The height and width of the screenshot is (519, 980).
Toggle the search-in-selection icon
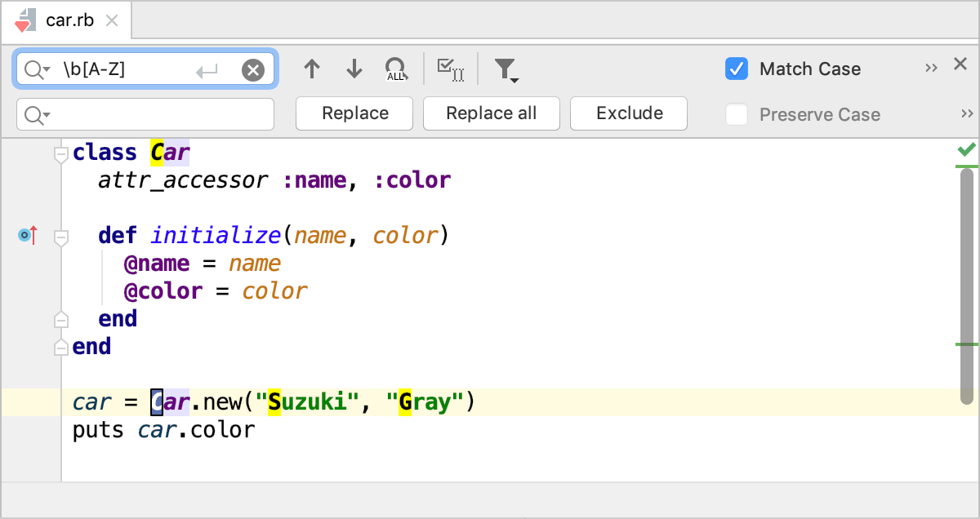point(450,69)
